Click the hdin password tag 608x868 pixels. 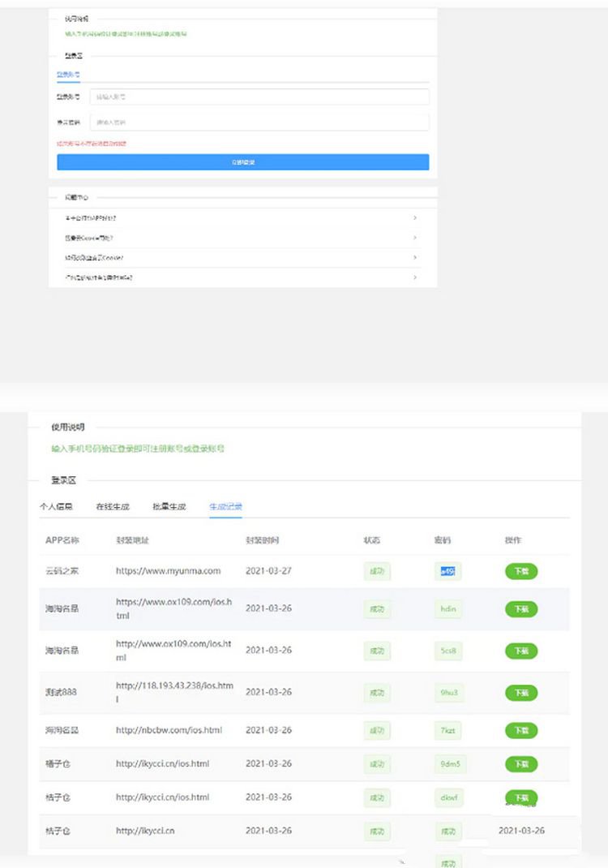pos(448,608)
